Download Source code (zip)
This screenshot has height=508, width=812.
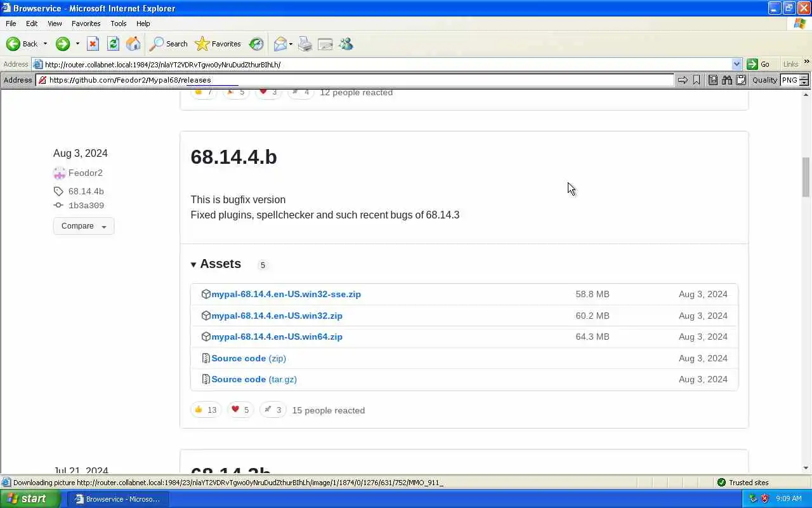(249, 359)
